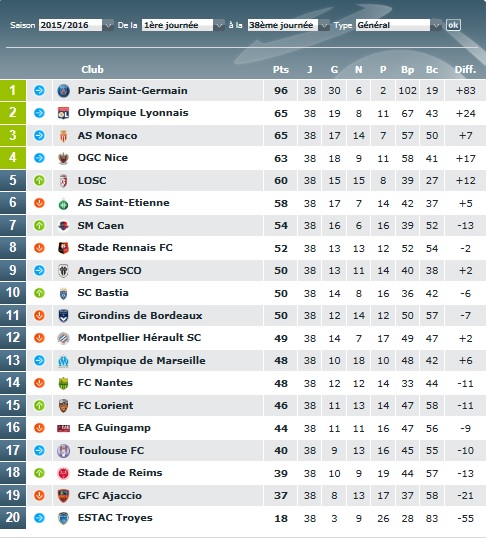The width and height of the screenshot is (486, 539).
Task: Click the orange down arrow beside AS Saint-Etienne
Action: [x=39, y=203]
